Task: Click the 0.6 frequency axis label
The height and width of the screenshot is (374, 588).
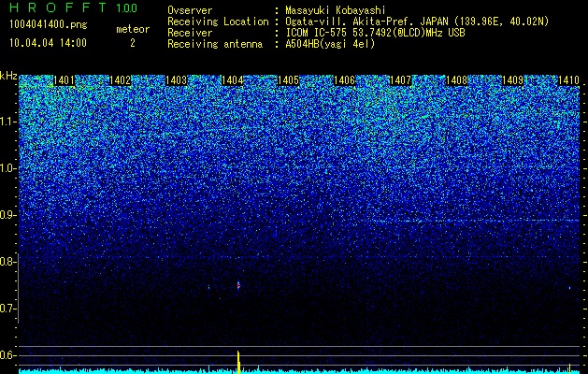Action: (x=7, y=355)
